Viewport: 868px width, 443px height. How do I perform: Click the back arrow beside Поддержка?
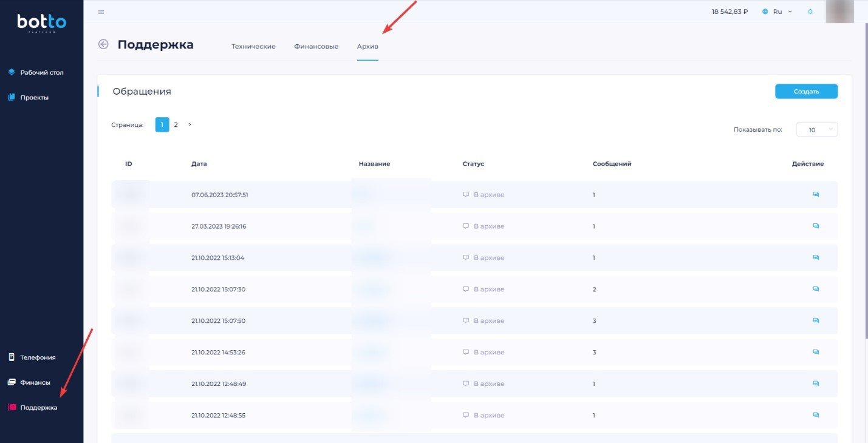(x=103, y=44)
